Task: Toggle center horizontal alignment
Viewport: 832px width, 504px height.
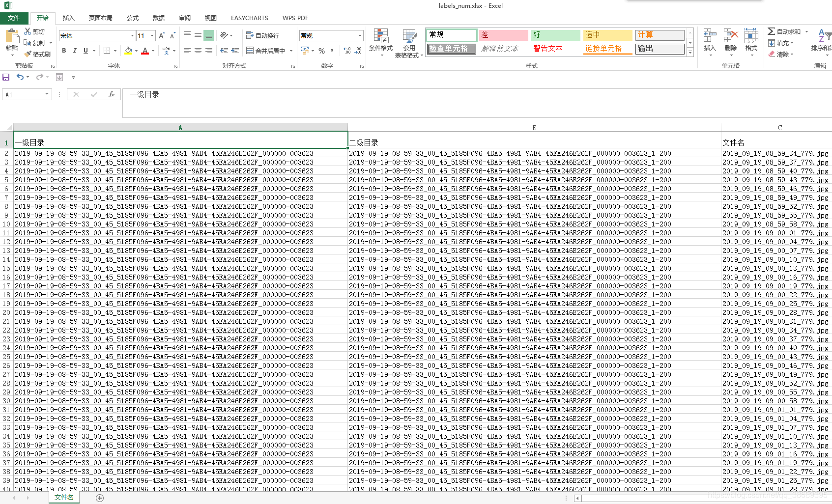Action: 198,51
